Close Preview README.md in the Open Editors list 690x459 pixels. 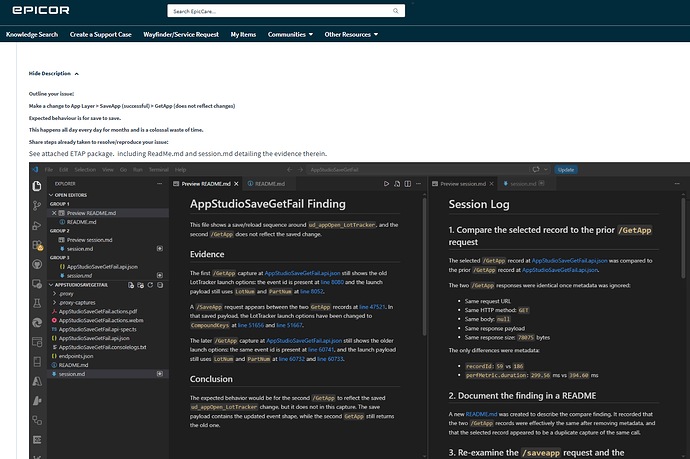coord(54,213)
